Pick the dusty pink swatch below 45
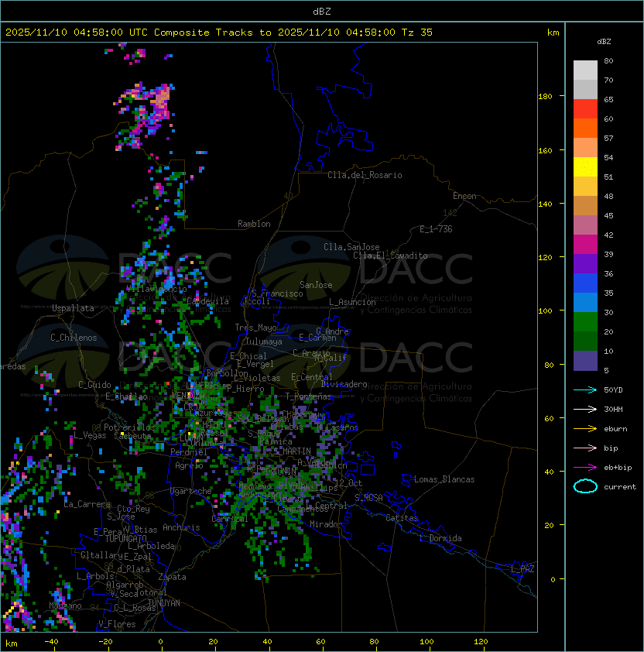644x652 pixels. (x=585, y=225)
